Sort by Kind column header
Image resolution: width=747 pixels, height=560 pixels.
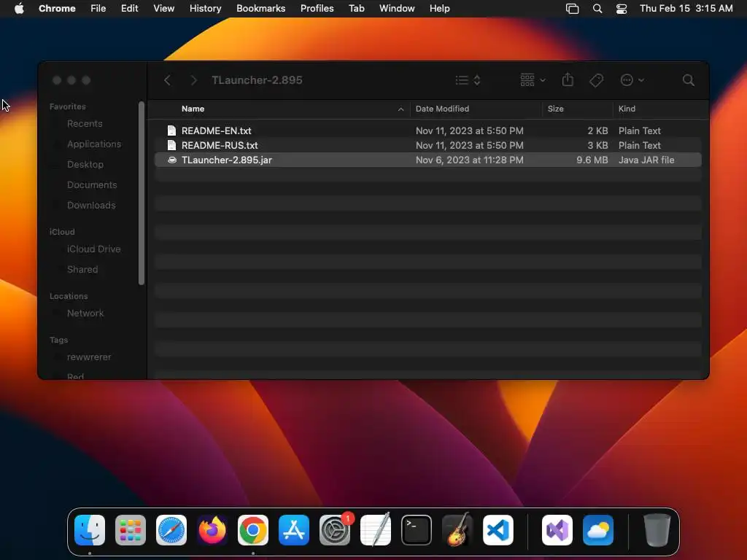coord(627,109)
